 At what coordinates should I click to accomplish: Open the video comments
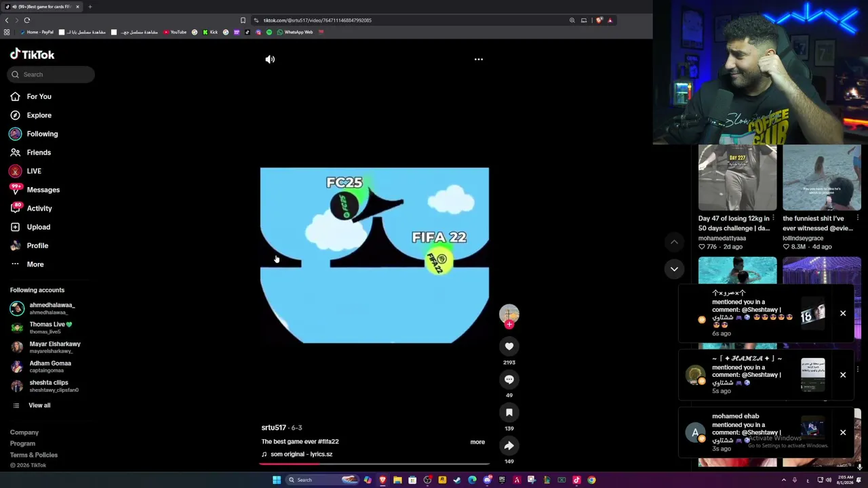pos(509,380)
